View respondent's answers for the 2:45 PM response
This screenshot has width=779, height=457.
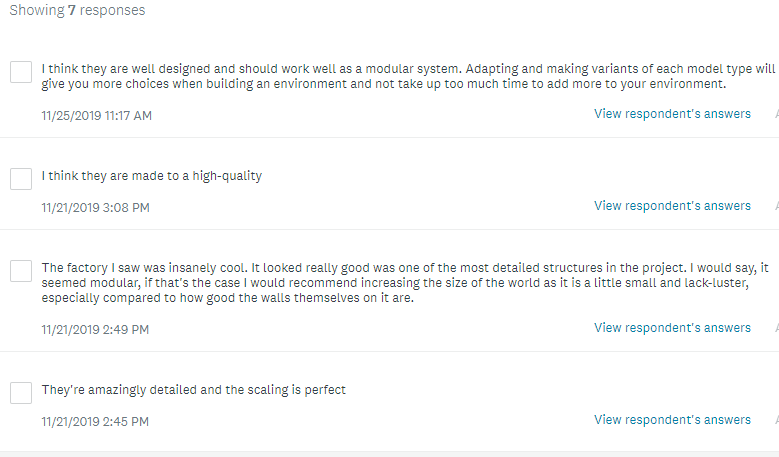click(672, 420)
